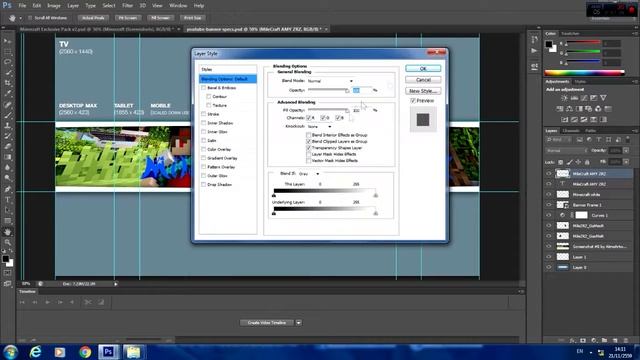Select the Zoom tool in the toolbar
Image resolution: width=640 pixels, height=360 pixels.
pyautogui.click(x=7, y=242)
